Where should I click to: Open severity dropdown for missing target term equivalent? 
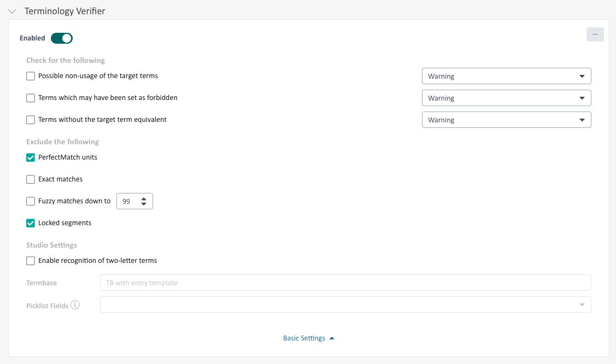coord(506,120)
